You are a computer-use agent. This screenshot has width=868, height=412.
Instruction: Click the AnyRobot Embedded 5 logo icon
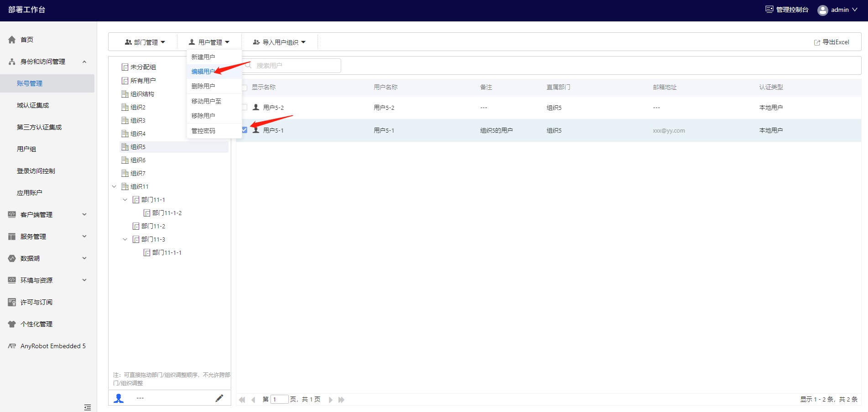point(12,346)
